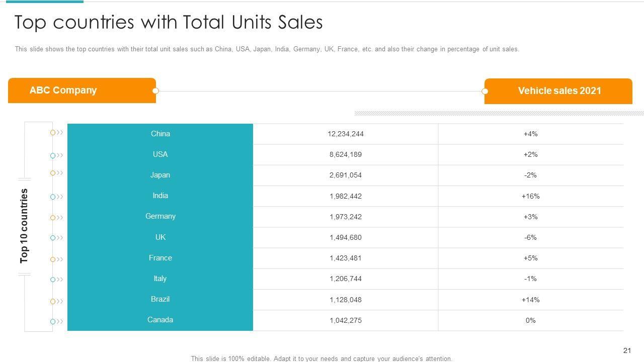Click the India +16% change cell

point(530,196)
